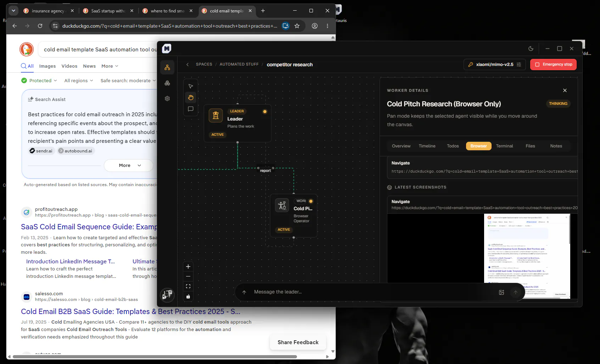Screen dimensions: 600x364
Task: Close the Worker Details panel
Action: tap(565, 90)
